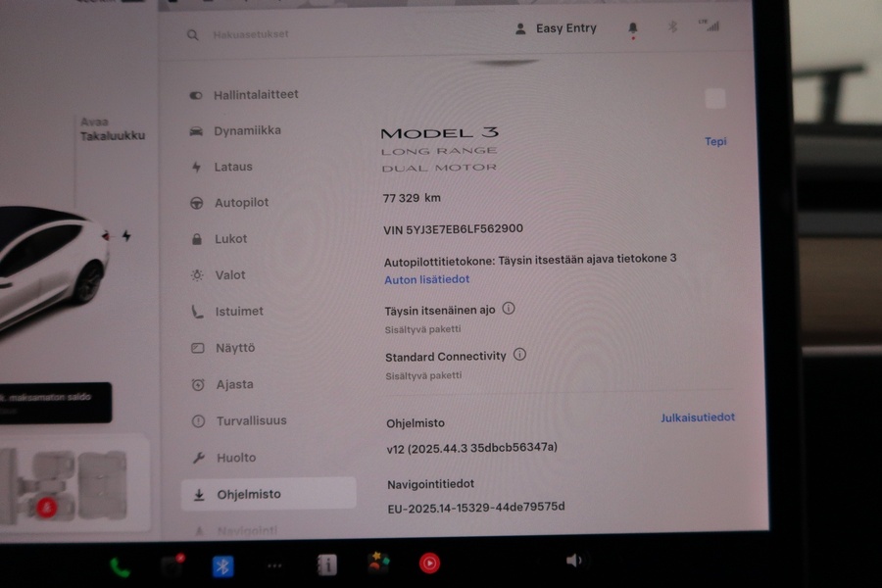The height and width of the screenshot is (588, 882).
Task: Open Lukot lock settings
Action: (x=234, y=238)
